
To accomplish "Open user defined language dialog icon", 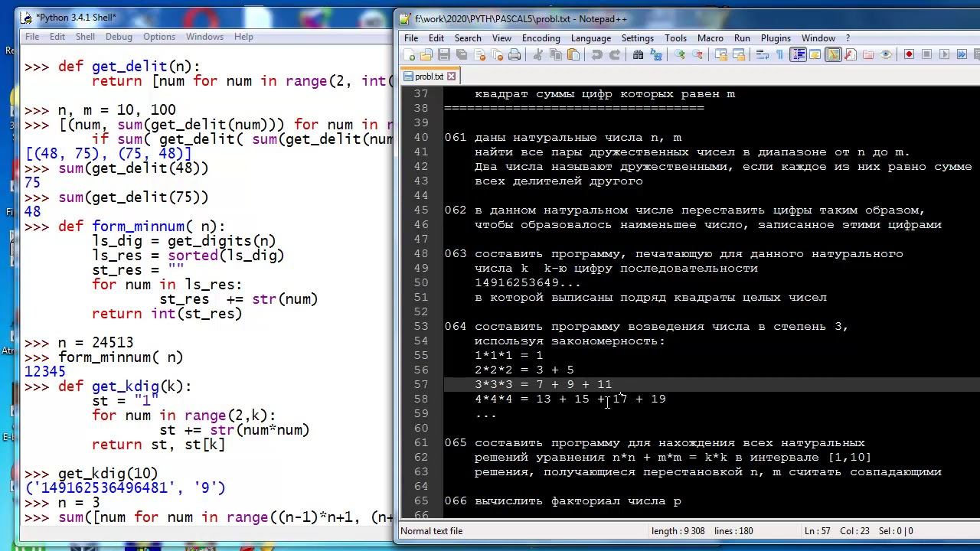I will pos(815,54).
